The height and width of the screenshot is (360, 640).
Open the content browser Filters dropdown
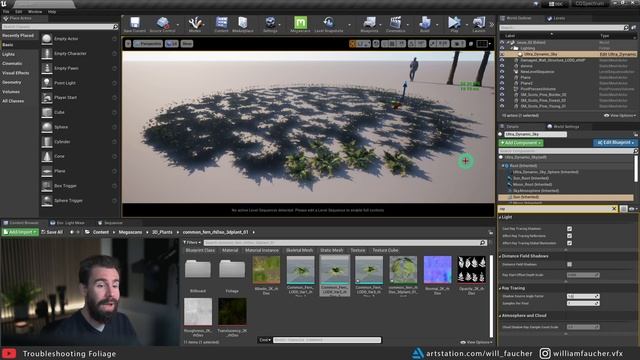pos(192,242)
